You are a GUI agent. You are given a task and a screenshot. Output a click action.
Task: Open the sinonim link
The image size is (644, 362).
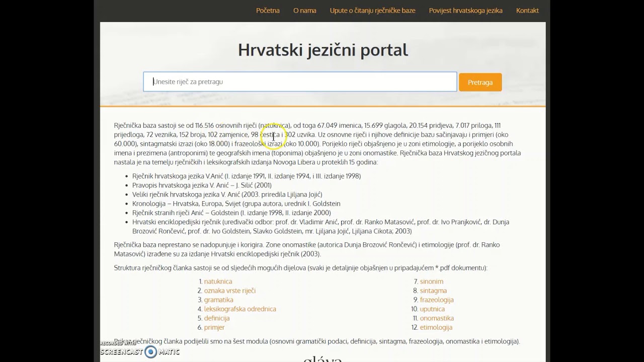[432, 282]
